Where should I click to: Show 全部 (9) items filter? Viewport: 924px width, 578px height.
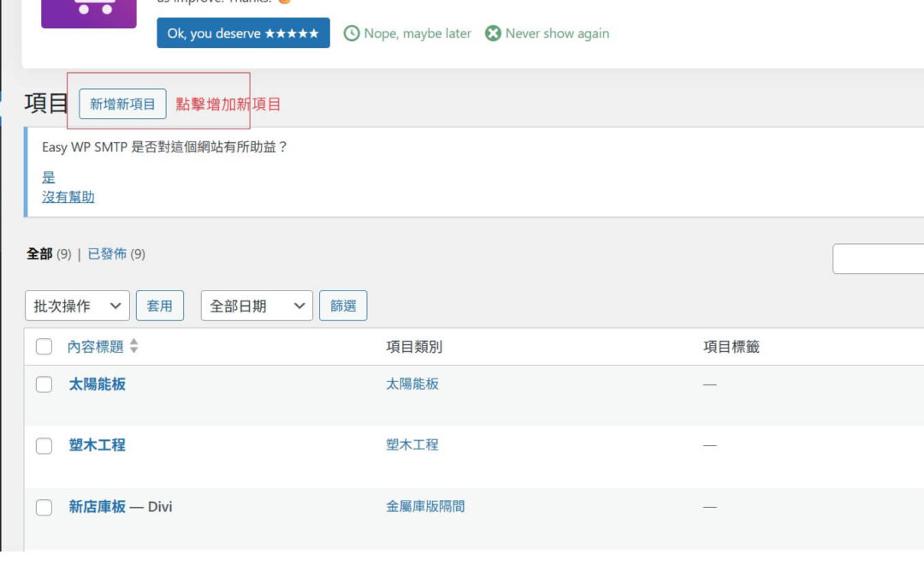[49, 254]
